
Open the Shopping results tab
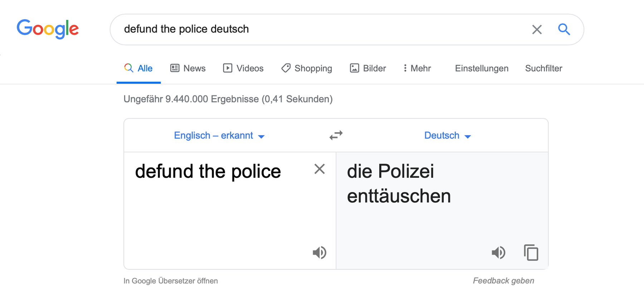307,68
